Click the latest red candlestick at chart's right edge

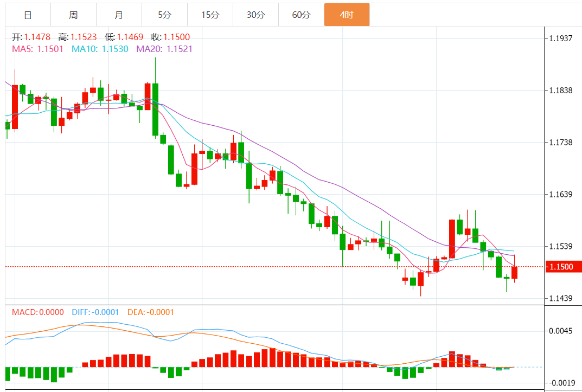coord(514,272)
